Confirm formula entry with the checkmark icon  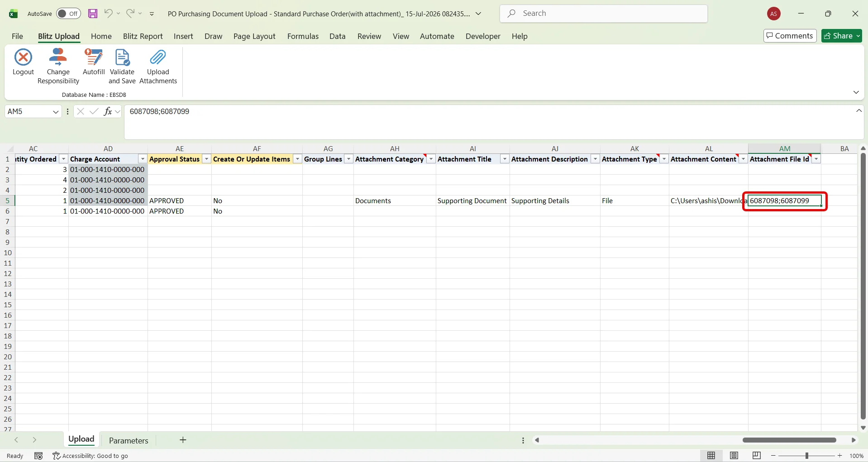(94, 111)
